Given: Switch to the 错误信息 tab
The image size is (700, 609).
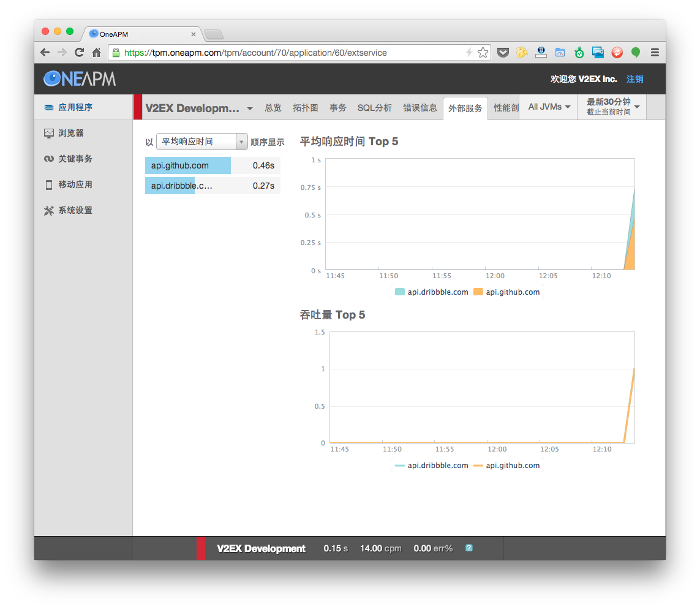Looking at the screenshot, I should click(420, 108).
